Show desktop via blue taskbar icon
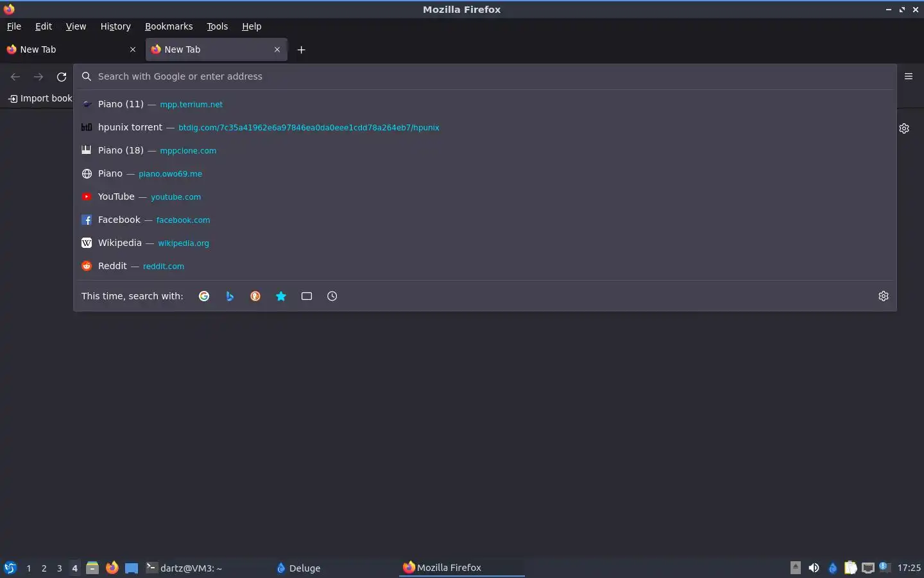The height and width of the screenshot is (578, 924). [x=132, y=568]
